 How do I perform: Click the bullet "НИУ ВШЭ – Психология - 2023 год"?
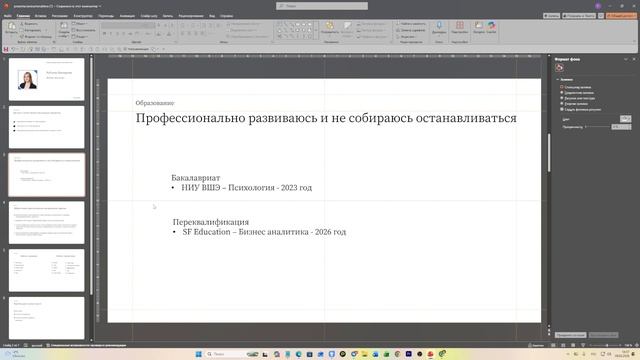[x=246, y=188]
